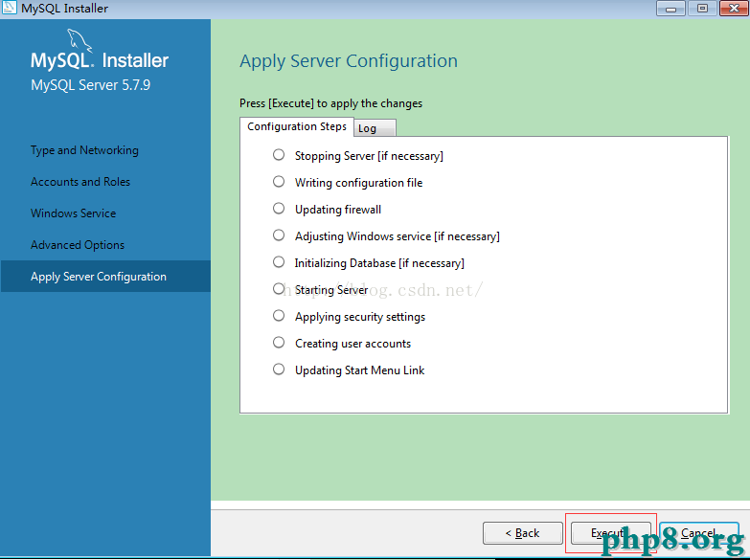Click Execute to apply changes

click(611, 533)
